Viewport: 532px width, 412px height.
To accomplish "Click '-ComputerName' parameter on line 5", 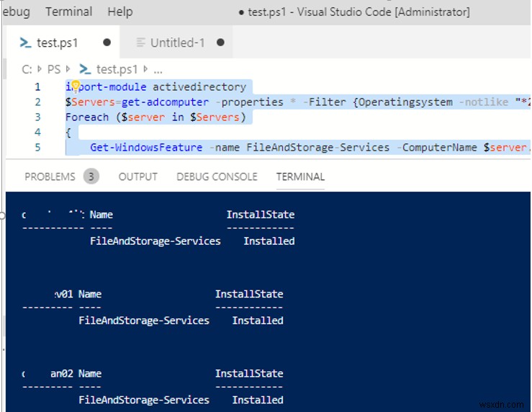I will tap(437, 147).
